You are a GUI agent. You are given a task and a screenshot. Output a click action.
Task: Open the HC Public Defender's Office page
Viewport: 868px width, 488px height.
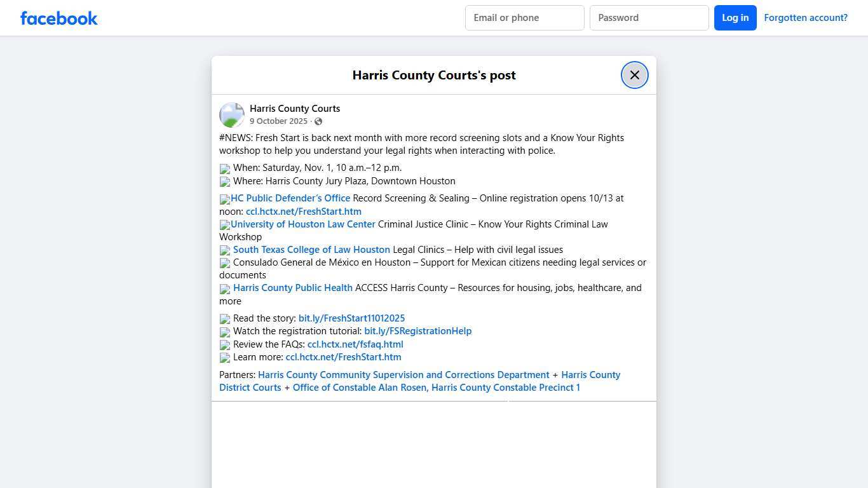click(x=290, y=198)
